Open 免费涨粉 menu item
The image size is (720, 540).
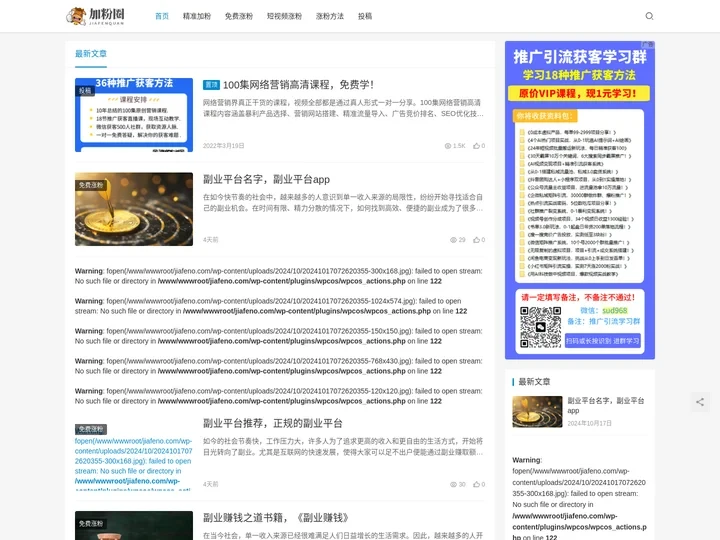[239, 16]
